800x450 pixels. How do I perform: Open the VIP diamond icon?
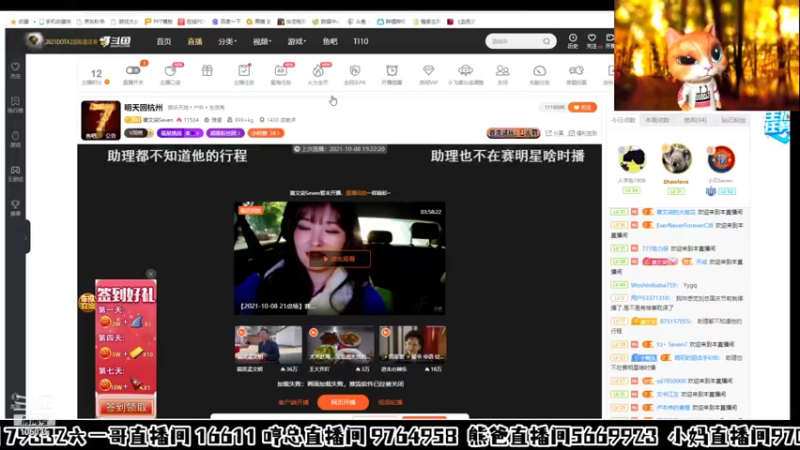click(x=429, y=74)
